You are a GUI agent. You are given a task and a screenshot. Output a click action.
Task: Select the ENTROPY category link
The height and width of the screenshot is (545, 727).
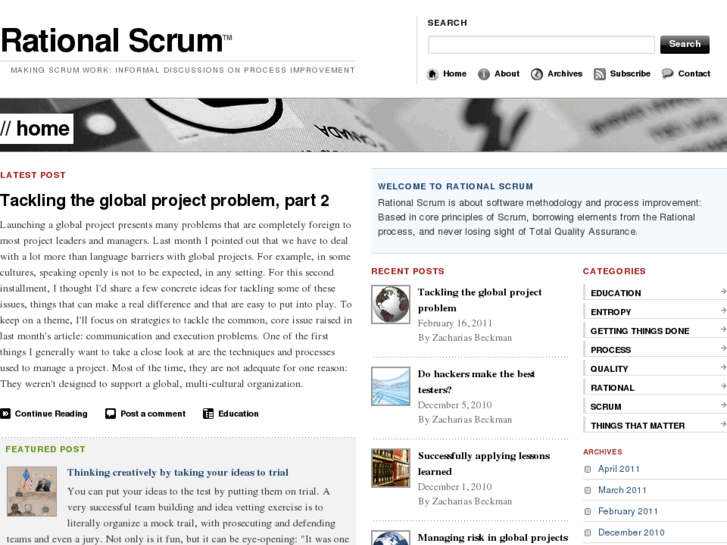coord(611,312)
